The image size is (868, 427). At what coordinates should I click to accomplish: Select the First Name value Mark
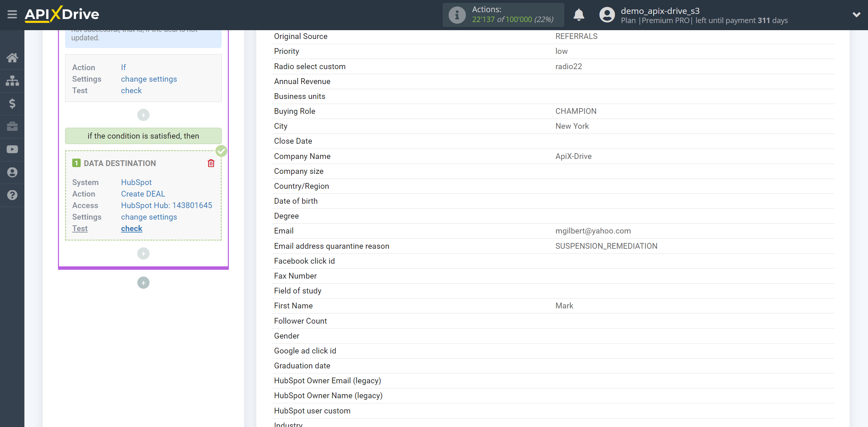pyautogui.click(x=564, y=306)
